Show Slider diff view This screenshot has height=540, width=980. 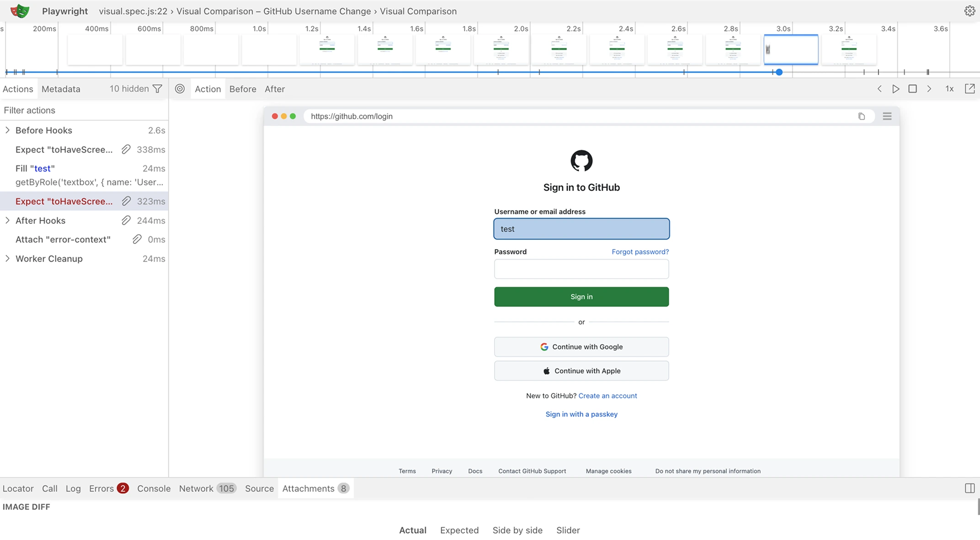(x=568, y=530)
